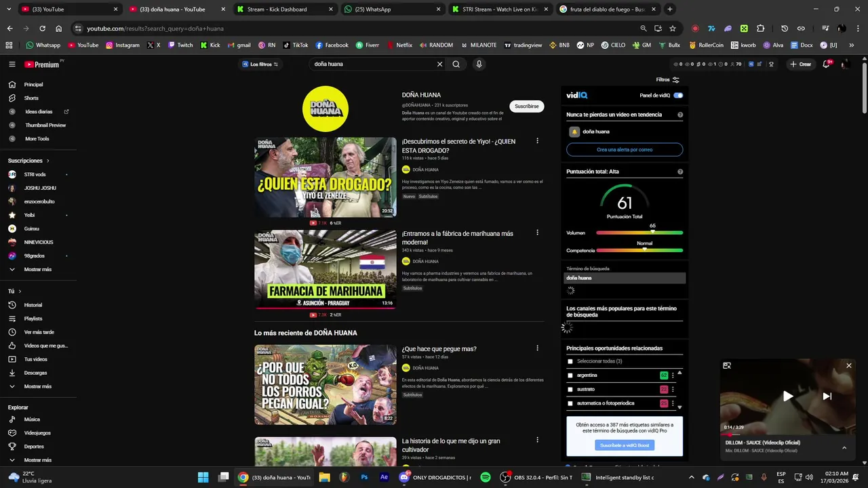Click the help icon beside tendencia heading
This screenshot has width=868, height=488.
(x=680, y=115)
